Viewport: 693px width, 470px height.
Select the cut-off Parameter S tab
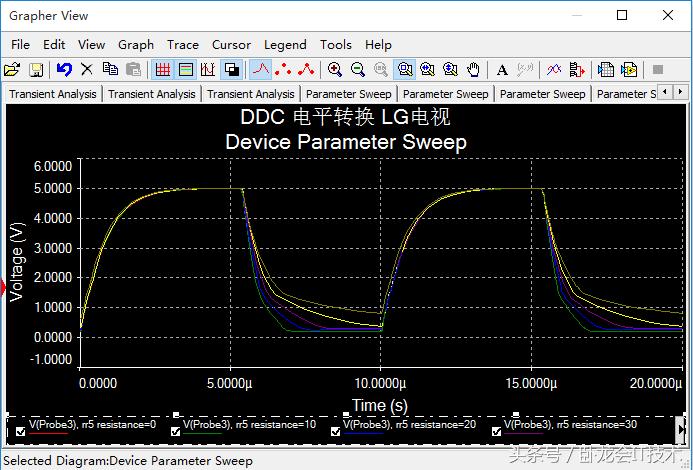(x=625, y=94)
